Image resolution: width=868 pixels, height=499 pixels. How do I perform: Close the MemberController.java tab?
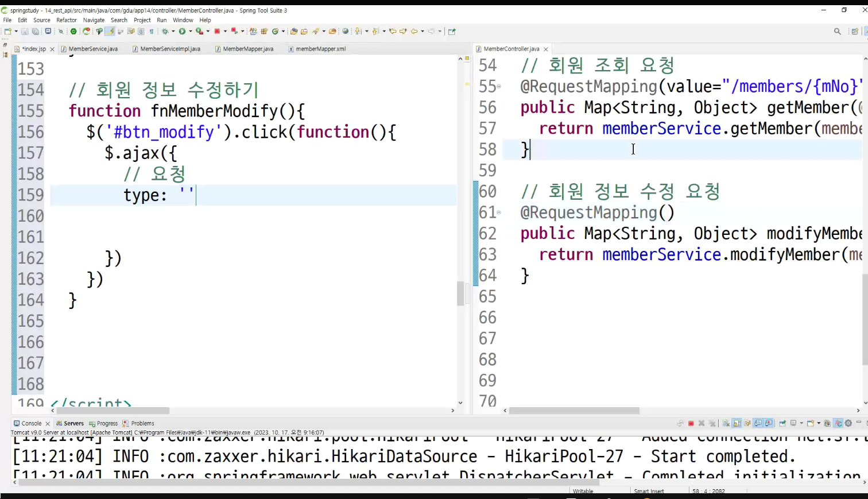click(x=546, y=49)
